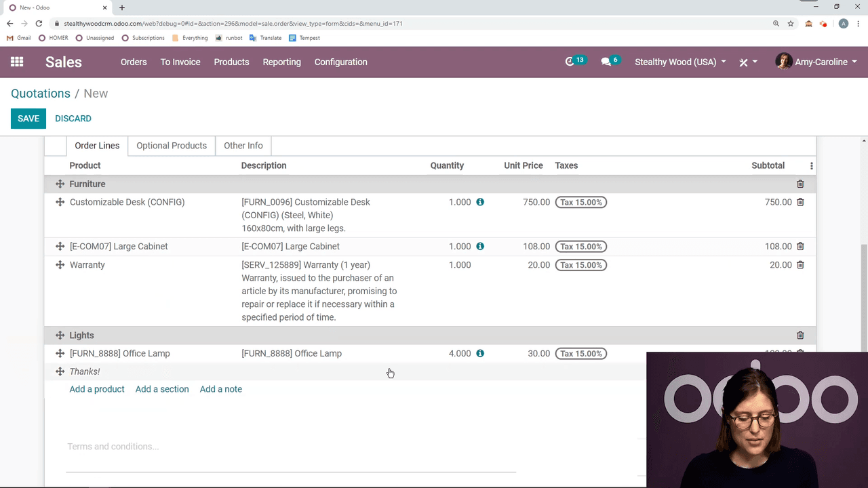Click info icon beside Office Lamp quantity

[480, 354]
